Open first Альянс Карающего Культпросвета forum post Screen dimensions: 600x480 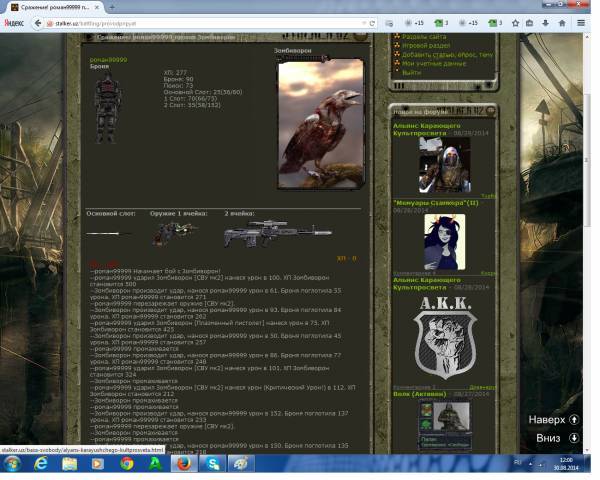pyautogui.click(x=427, y=129)
